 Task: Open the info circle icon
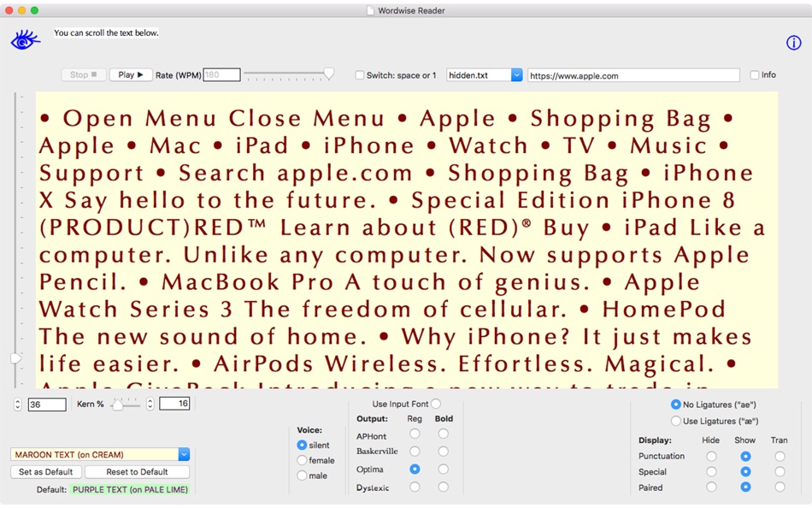(x=793, y=43)
